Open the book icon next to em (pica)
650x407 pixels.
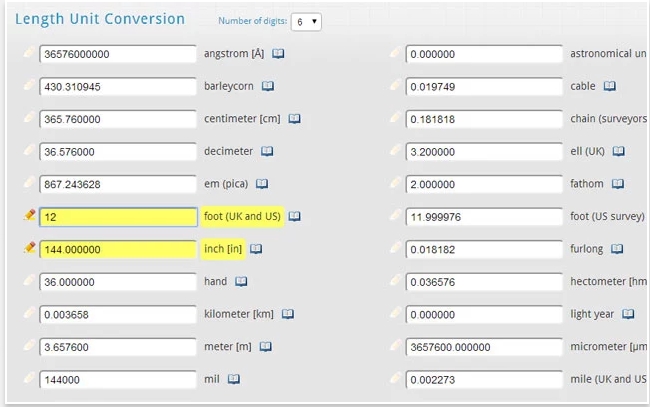pyautogui.click(x=262, y=184)
